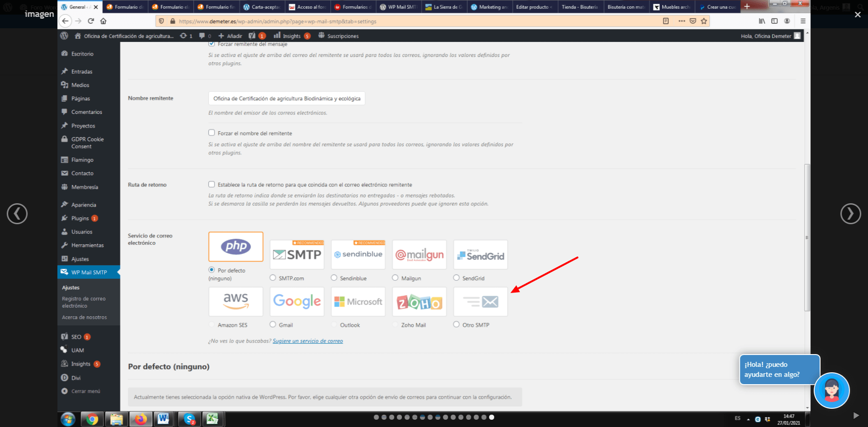
Task: Choose the Sendinblue mailer logo
Action: (x=358, y=254)
